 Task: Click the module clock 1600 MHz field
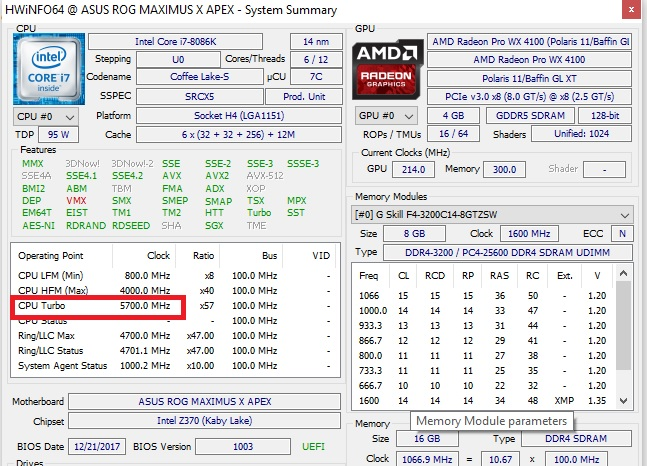click(529, 234)
